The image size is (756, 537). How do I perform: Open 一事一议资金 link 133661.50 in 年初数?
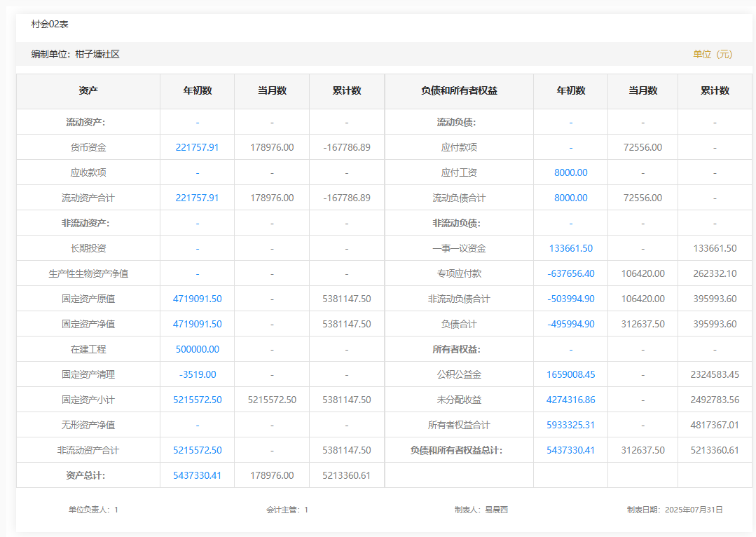tap(570, 248)
